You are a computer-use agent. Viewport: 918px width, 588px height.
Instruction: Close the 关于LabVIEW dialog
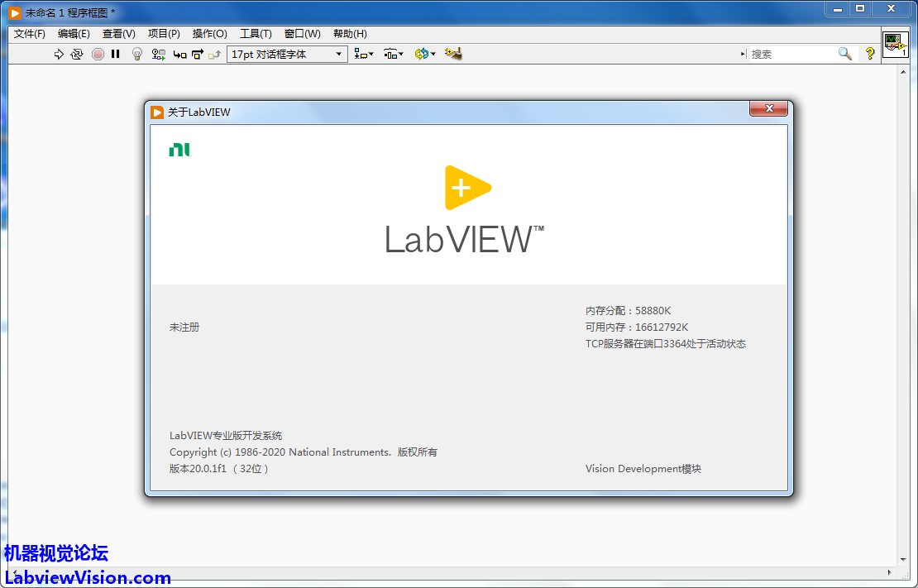click(x=768, y=109)
